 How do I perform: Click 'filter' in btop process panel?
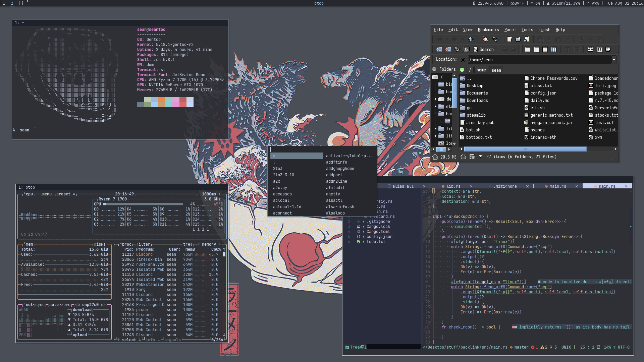(143, 244)
